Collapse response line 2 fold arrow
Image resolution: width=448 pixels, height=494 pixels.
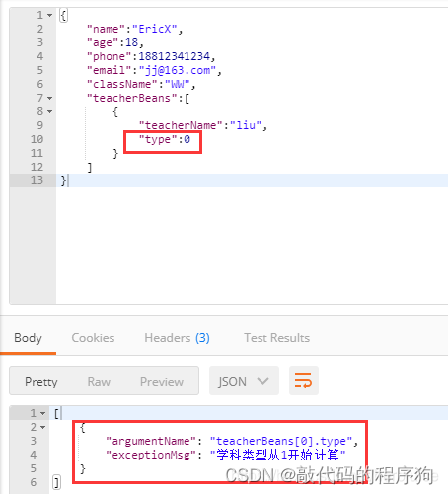click(x=43, y=427)
